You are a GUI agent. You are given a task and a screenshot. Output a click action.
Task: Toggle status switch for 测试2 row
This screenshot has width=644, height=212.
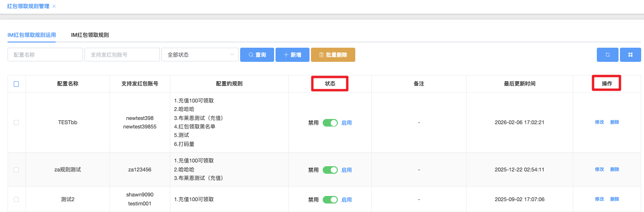[x=330, y=200]
